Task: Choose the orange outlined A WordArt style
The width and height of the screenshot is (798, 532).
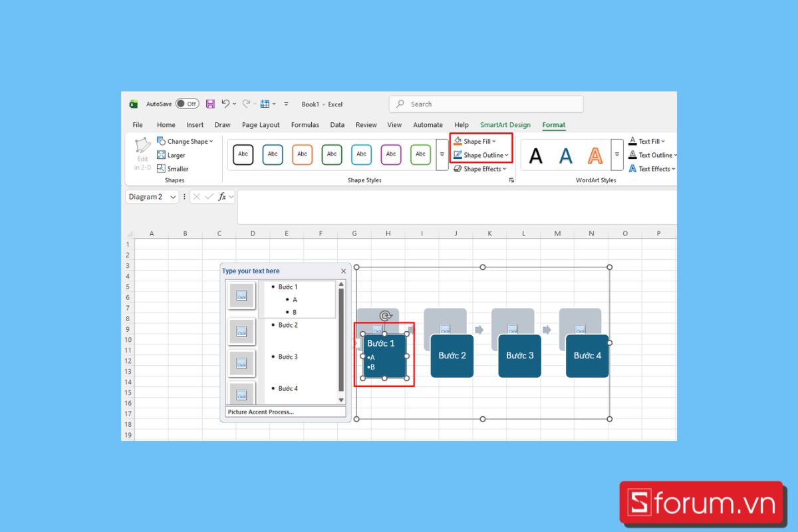Action: (595, 156)
